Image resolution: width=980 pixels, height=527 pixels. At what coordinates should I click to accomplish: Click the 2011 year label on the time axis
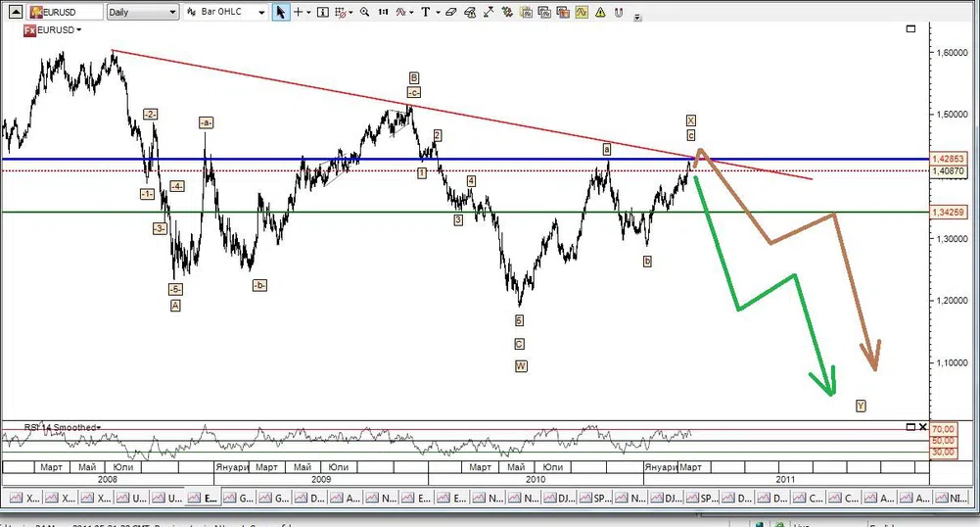click(x=785, y=479)
